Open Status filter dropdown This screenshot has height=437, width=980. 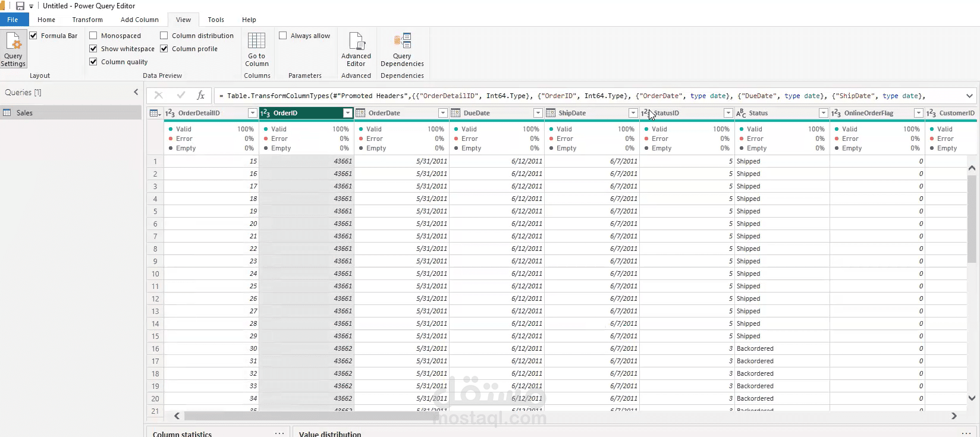(x=823, y=113)
